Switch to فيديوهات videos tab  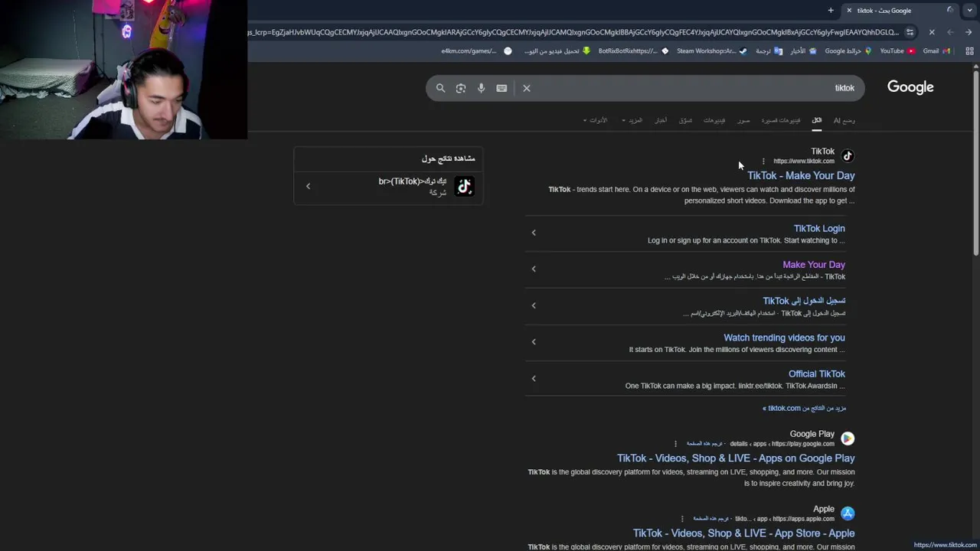(714, 120)
